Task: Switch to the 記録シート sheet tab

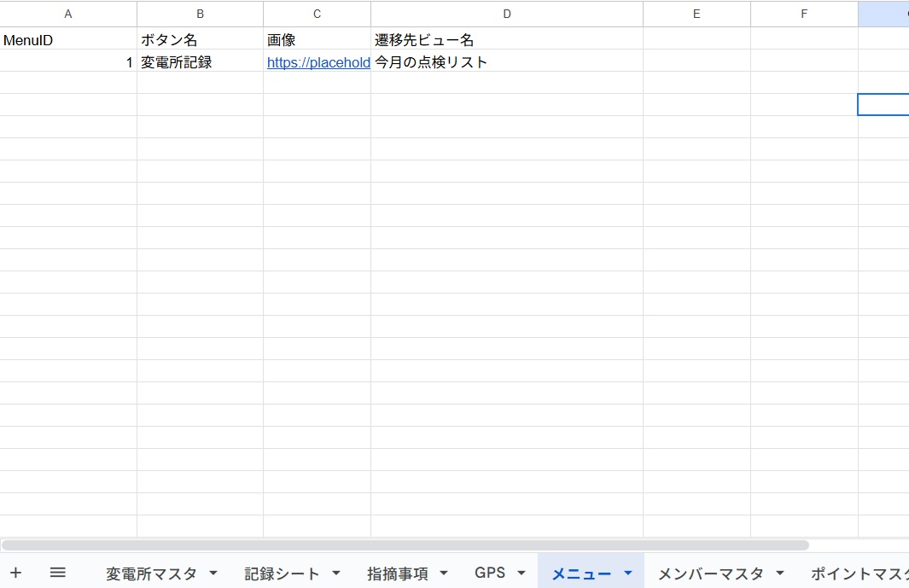Action: (282, 573)
